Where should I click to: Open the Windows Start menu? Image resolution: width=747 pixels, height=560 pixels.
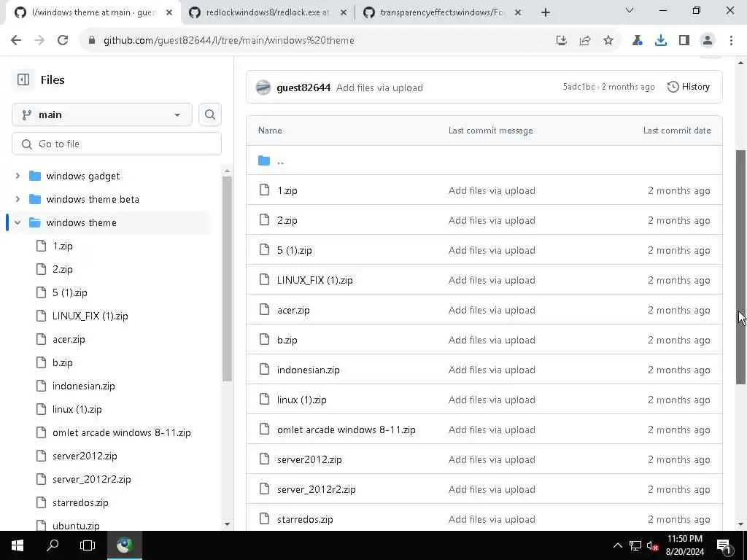pos(18,545)
